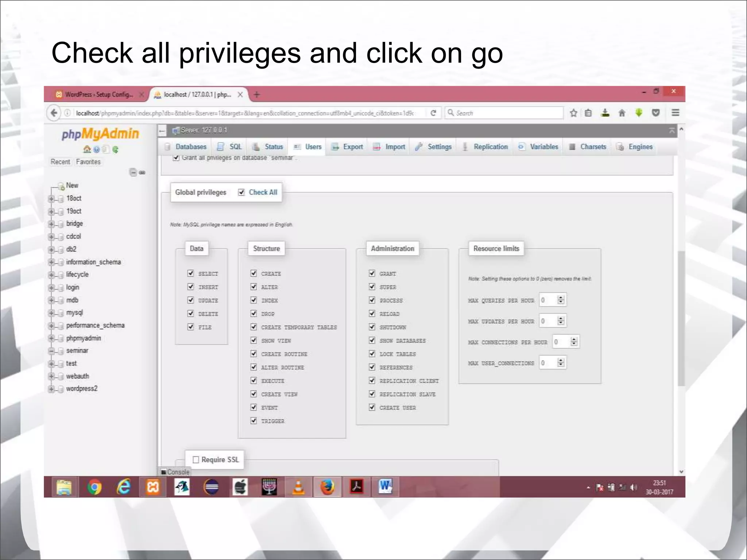
Task: Expand the bridge database tree node
Action: 51,224
